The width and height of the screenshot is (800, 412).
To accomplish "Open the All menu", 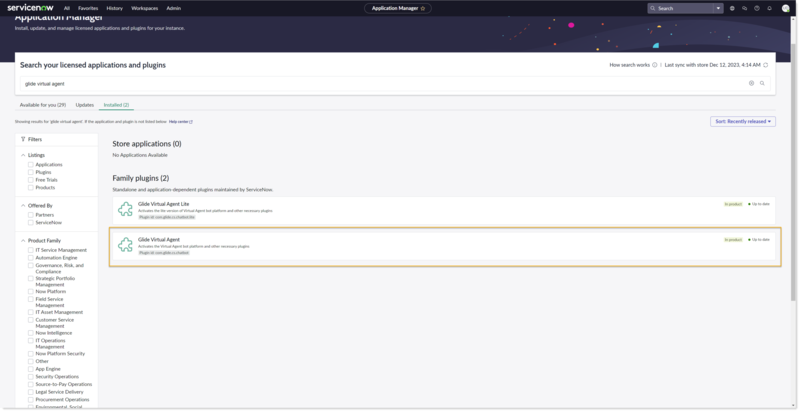I will coord(67,8).
